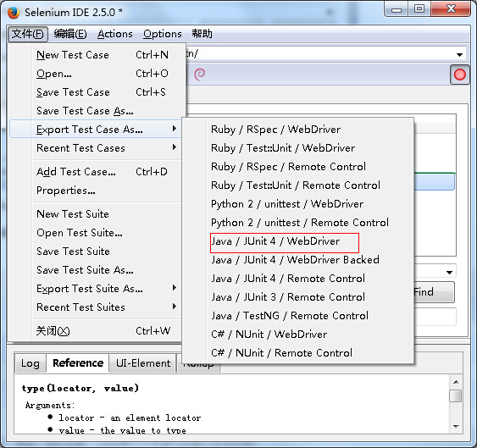Click the Firefox icon in title bar
This screenshot has width=477, height=448.
[14, 13]
